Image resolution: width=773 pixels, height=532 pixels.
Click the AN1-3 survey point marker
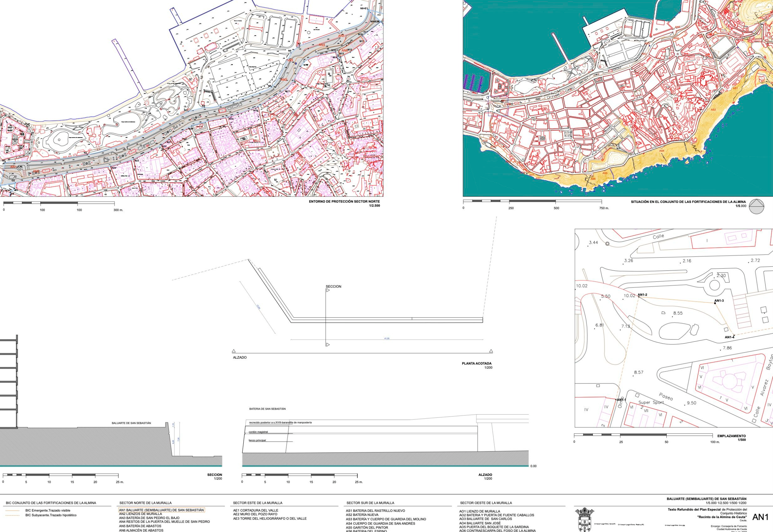point(715,303)
